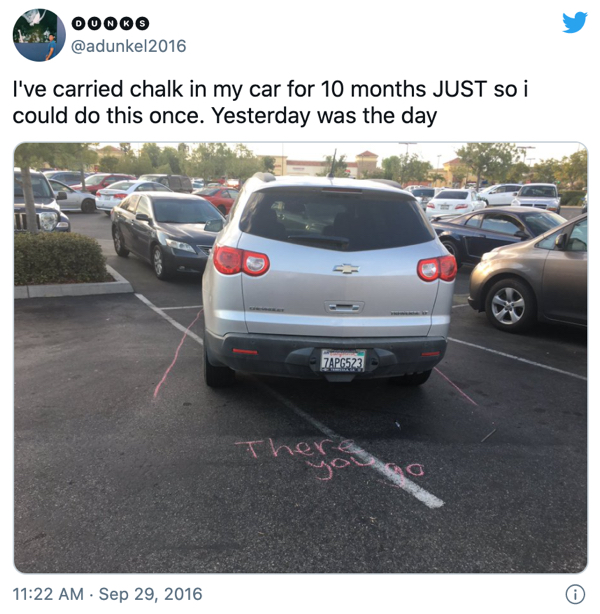
Task: Click the 11:22 AM timestamp
Action: [48, 594]
